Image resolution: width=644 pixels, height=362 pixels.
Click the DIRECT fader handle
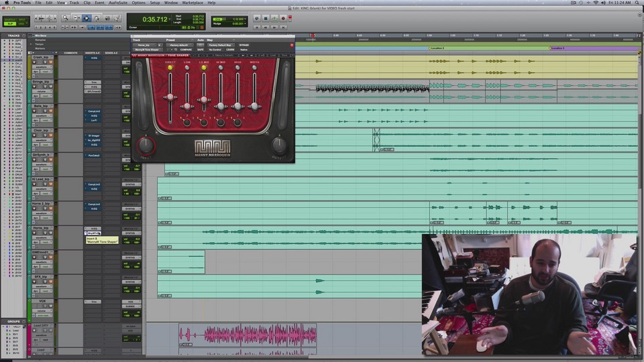point(170,97)
